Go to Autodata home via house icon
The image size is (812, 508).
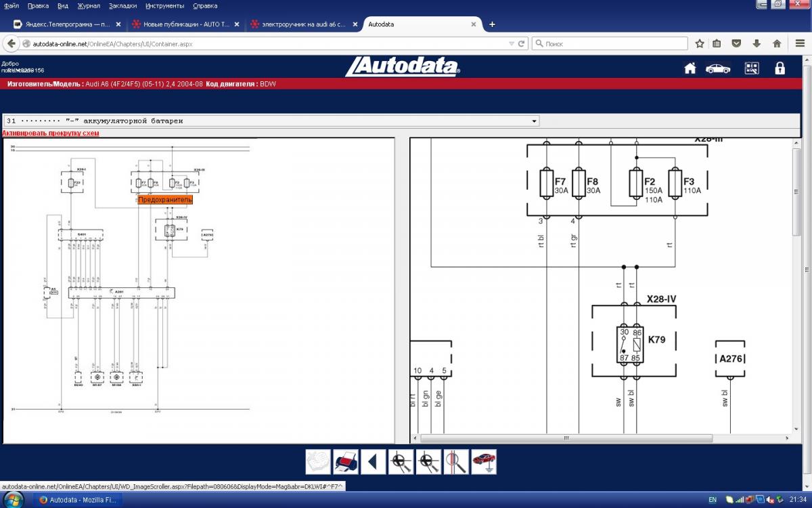click(690, 68)
